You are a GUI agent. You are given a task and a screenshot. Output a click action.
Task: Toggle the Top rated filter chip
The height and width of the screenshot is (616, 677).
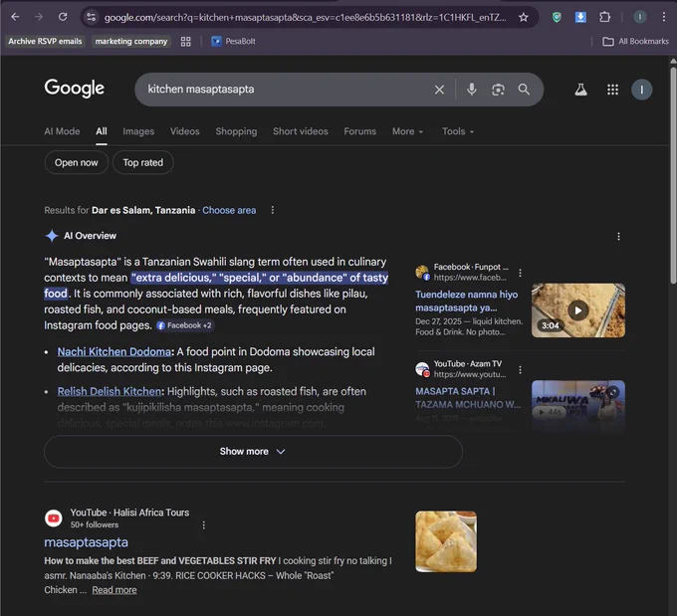point(143,163)
